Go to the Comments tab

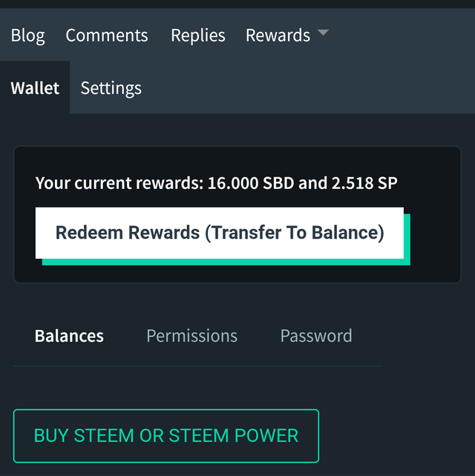pyautogui.click(x=107, y=36)
